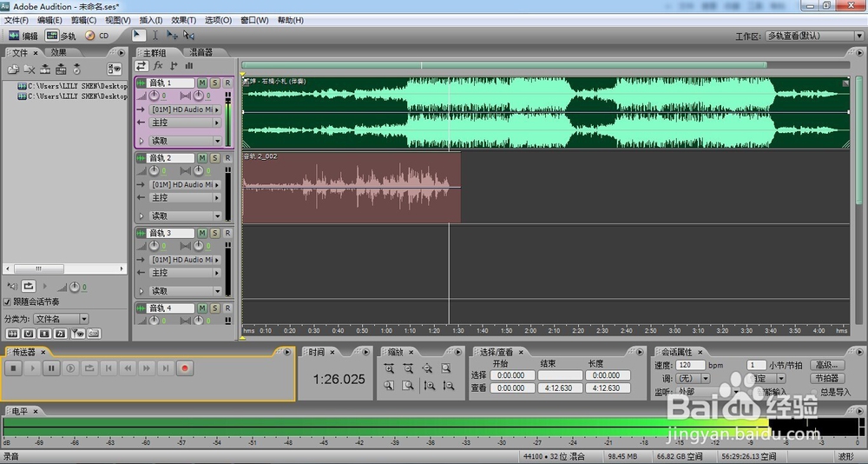The image size is (868, 464).
Task: Open the 效果(T) menu
Action: point(184,20)
